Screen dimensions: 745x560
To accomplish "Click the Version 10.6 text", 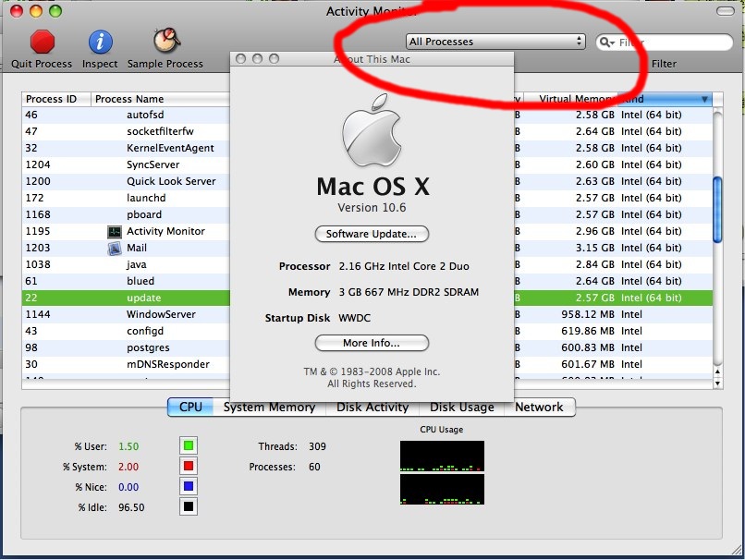I will (372, 208).
